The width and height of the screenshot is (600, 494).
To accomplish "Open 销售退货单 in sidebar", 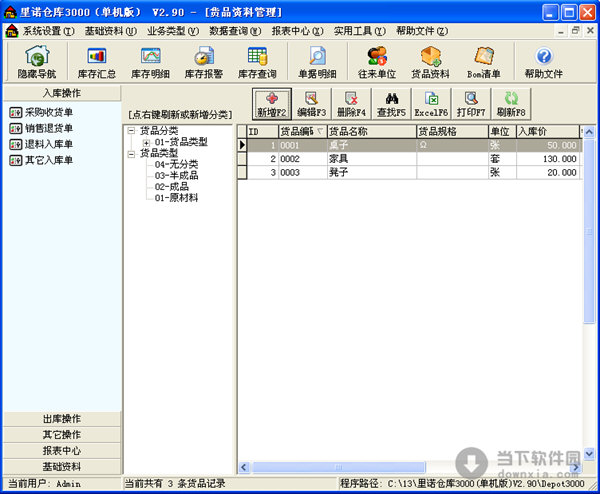I will click(x=41, y=128).
